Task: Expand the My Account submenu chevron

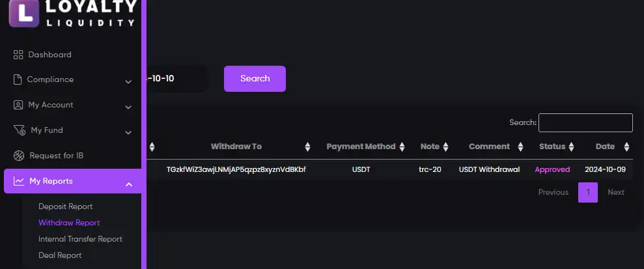Action: point(128,107)
